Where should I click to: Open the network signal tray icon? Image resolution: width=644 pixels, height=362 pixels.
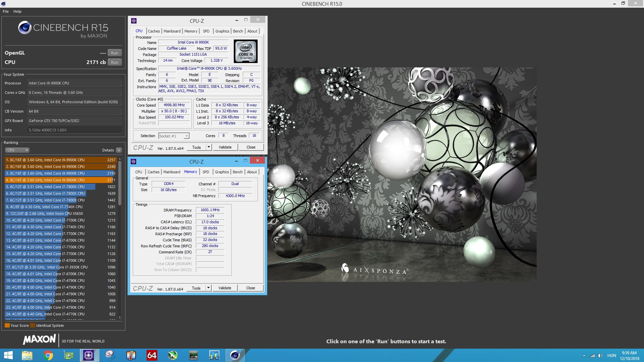point(592,356)
